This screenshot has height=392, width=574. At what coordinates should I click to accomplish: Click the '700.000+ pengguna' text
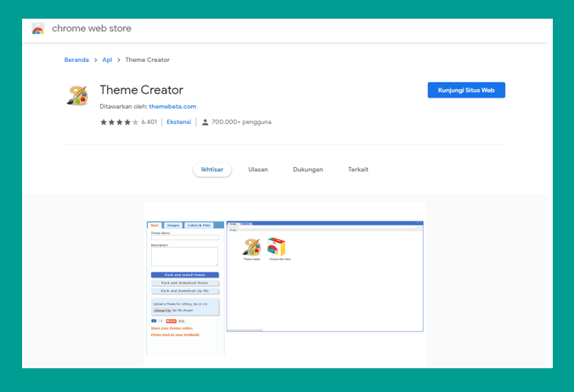[x=241, y=122]
